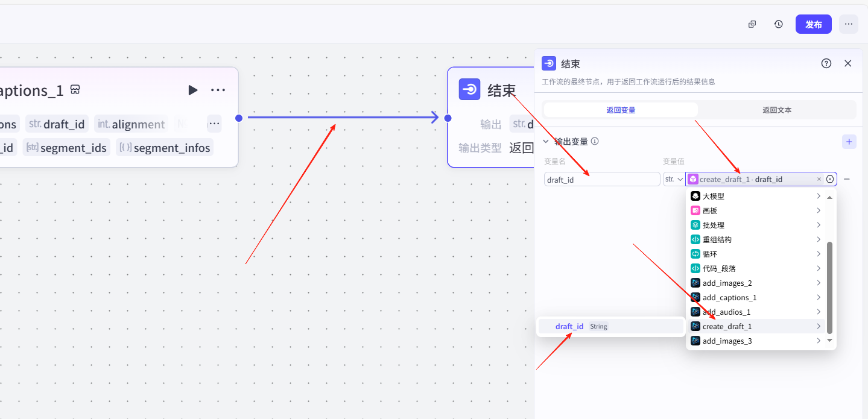The image size is (868, 419).
Task: Switch to the 返回文本 tab
Action: [777, 110]
